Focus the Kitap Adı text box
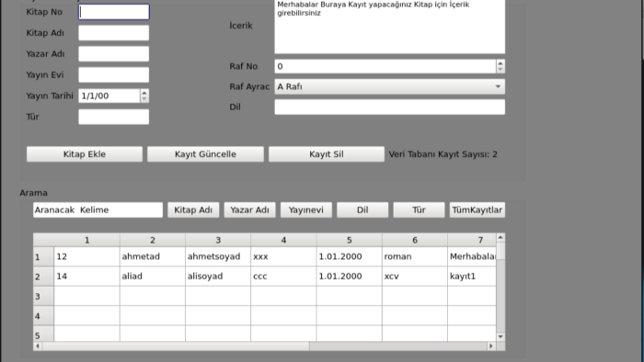644x362 pixels. coord(114,33)
